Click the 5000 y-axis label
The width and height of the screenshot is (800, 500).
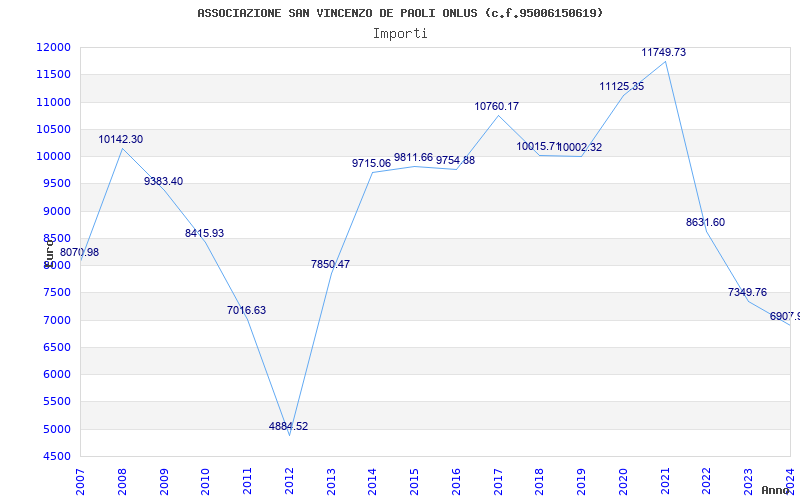(56, 429)
